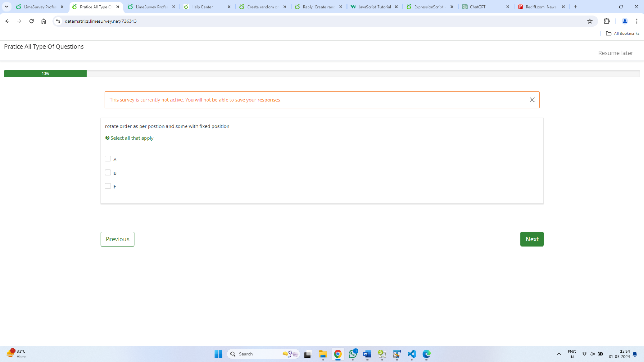The height and width of the screenshot is (362, 644).
Task: Open the browser Extensions puzzle icon
Action: (x=607, y=21)
